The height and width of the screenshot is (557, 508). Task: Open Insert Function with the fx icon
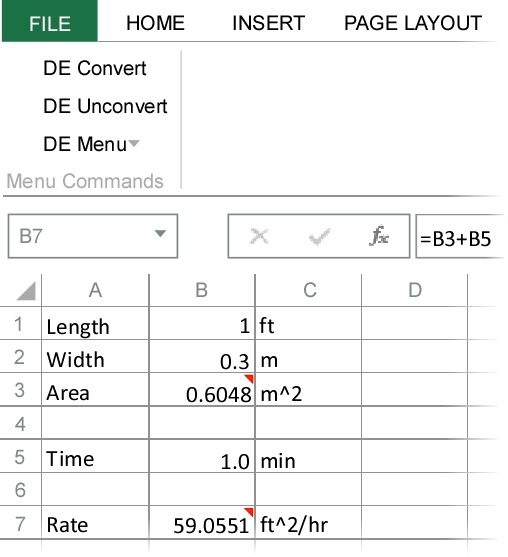click(x=379, y=236)
